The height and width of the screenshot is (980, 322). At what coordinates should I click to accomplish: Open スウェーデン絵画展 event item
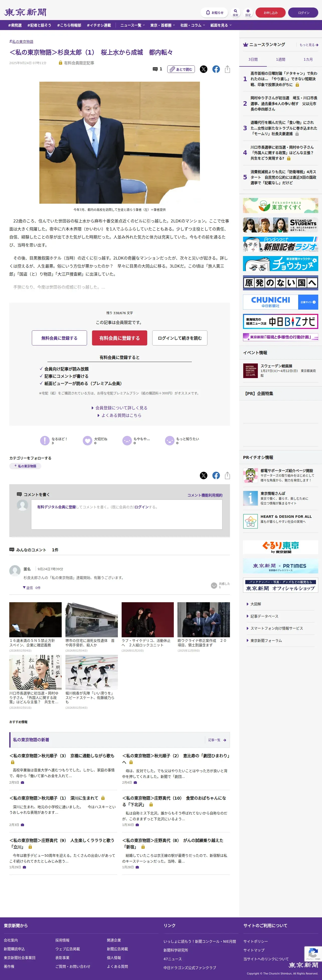[280, 371]
